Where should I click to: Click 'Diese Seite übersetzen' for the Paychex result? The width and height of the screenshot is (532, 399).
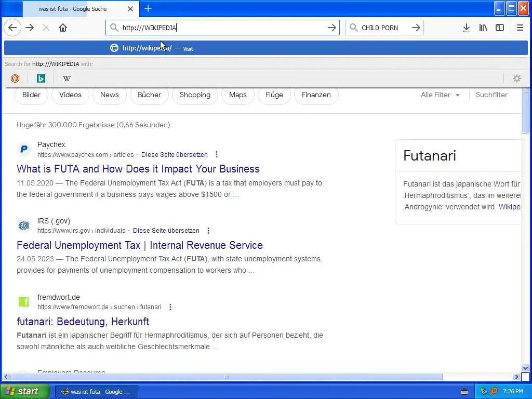(x=175, y=155)
